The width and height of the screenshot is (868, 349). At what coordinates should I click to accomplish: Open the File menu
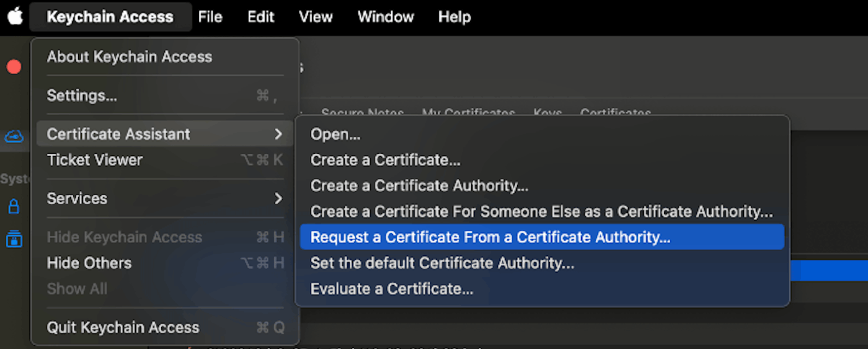pyautogui.click(x=210, y=17)
